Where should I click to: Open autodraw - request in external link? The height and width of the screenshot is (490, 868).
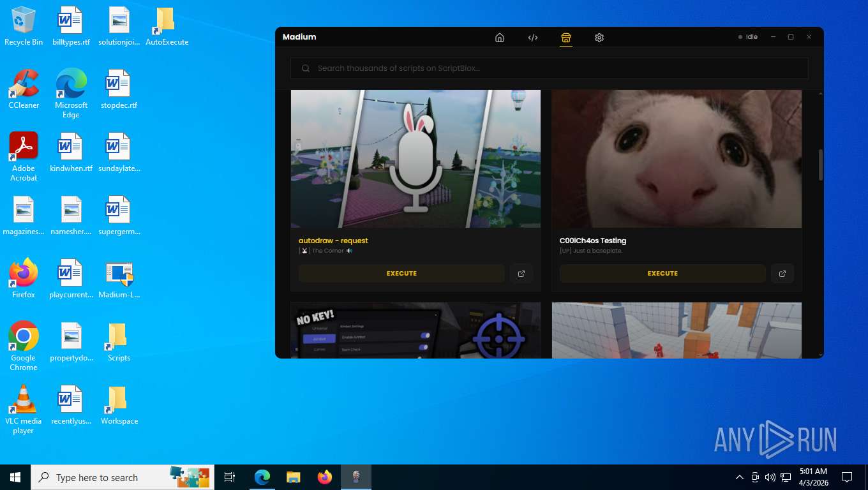(x=521, y=273)
